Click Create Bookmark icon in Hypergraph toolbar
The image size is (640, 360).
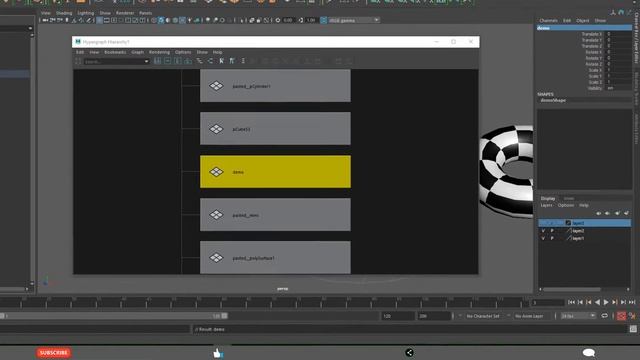[222, 61]
